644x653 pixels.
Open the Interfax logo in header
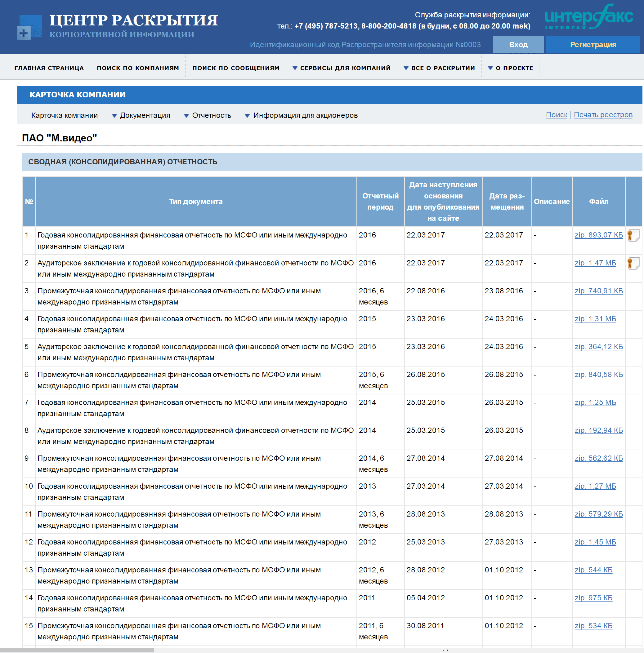tap(589, 17)
